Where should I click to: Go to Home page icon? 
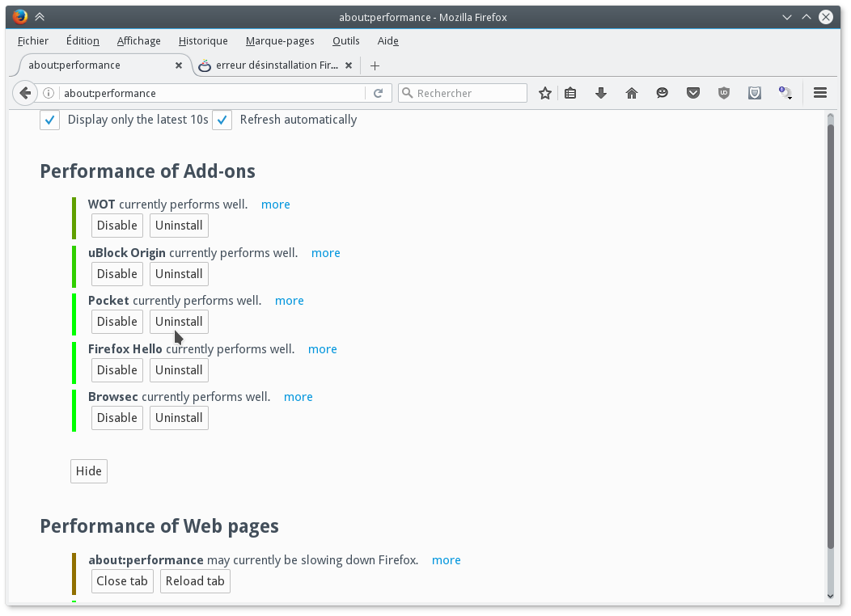[632, 93]
